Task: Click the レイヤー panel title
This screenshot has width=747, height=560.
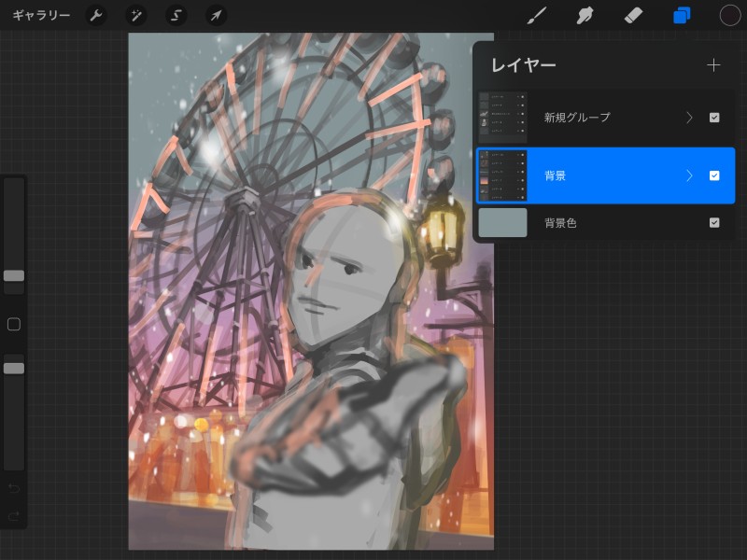Action: click(524, 65)
